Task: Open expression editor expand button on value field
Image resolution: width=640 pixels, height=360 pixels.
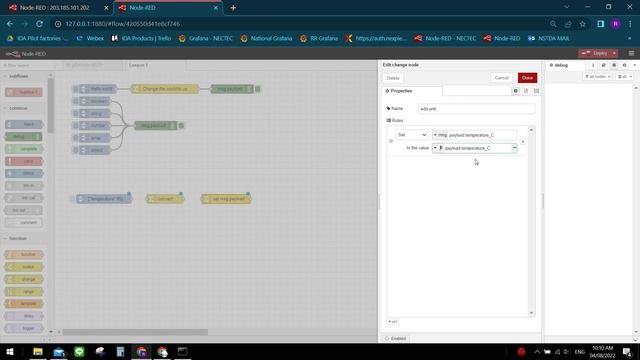Action: pos(514,148)
